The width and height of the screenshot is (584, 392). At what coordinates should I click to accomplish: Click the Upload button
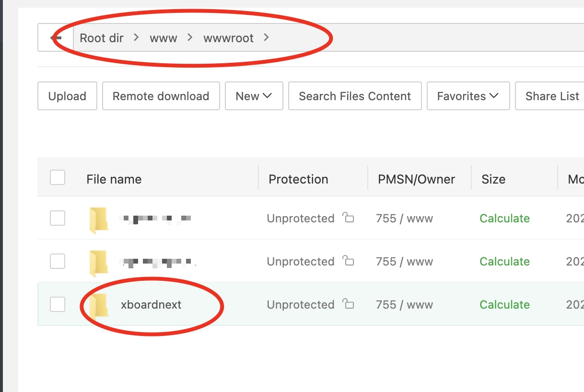click(67, 96)
